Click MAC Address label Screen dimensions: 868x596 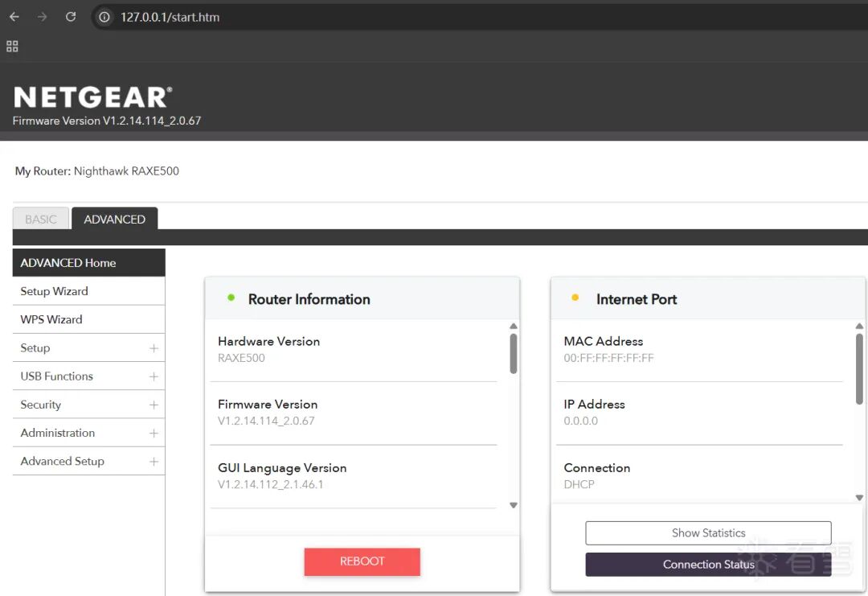click(604, 341)
